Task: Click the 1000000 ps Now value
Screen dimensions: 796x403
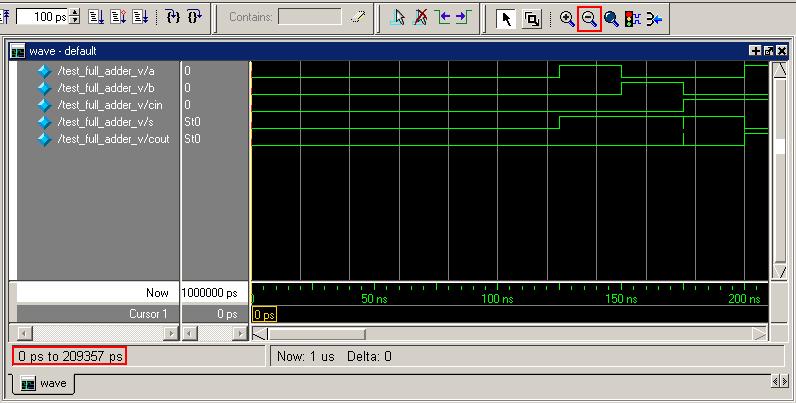Action: 209,293
